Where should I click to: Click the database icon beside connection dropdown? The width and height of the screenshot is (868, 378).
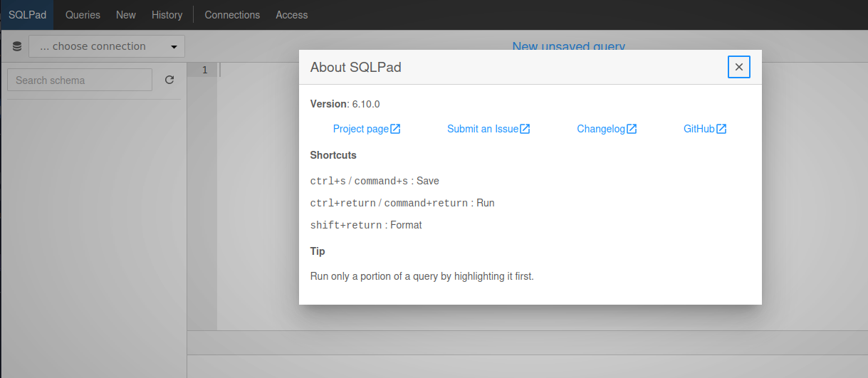[x=17, y=47]
